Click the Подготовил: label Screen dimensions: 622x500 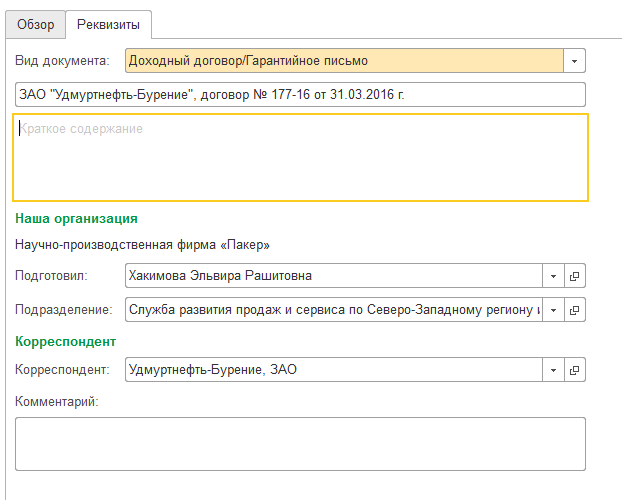[51, 276]
